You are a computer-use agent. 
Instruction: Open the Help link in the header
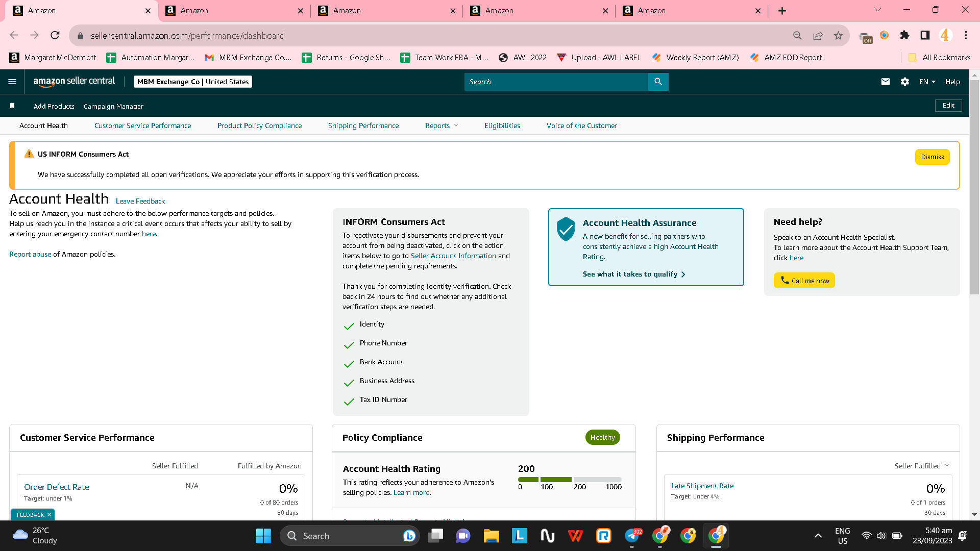[952, 82]
